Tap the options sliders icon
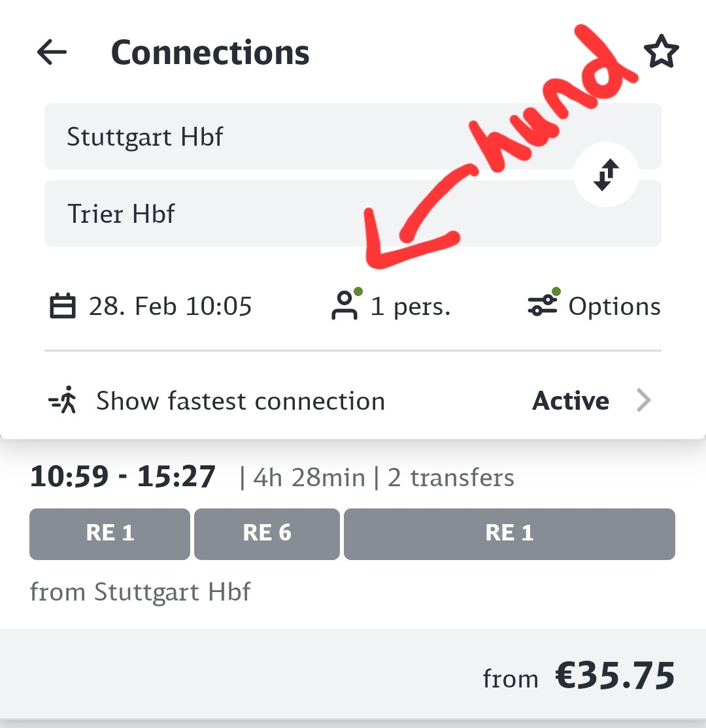Screen dimensions: 706x728 tap(542, 306)
